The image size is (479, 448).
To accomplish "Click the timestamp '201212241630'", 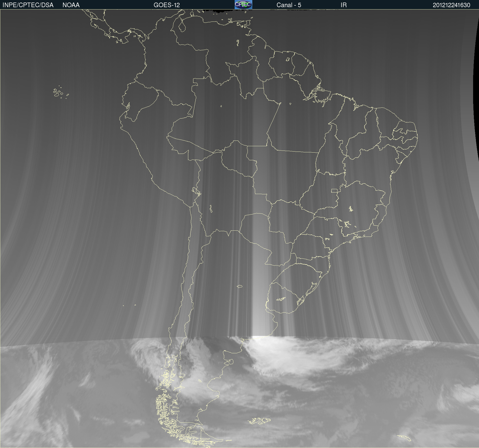I will (451, 5).
